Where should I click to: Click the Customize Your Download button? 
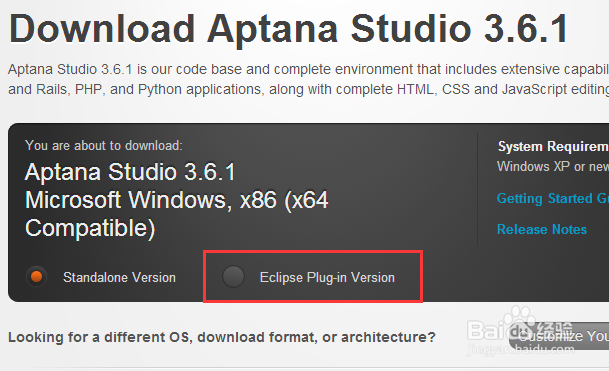tap(559, 336)
